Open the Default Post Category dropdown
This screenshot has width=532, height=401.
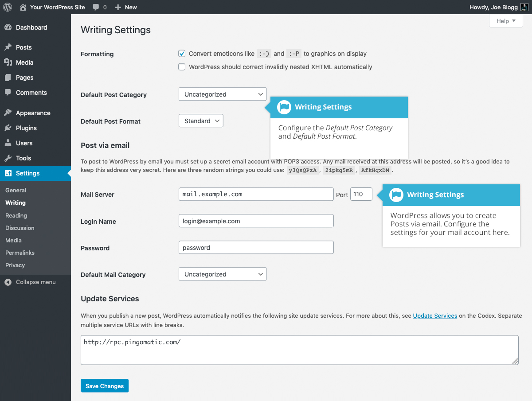point(223,94)
